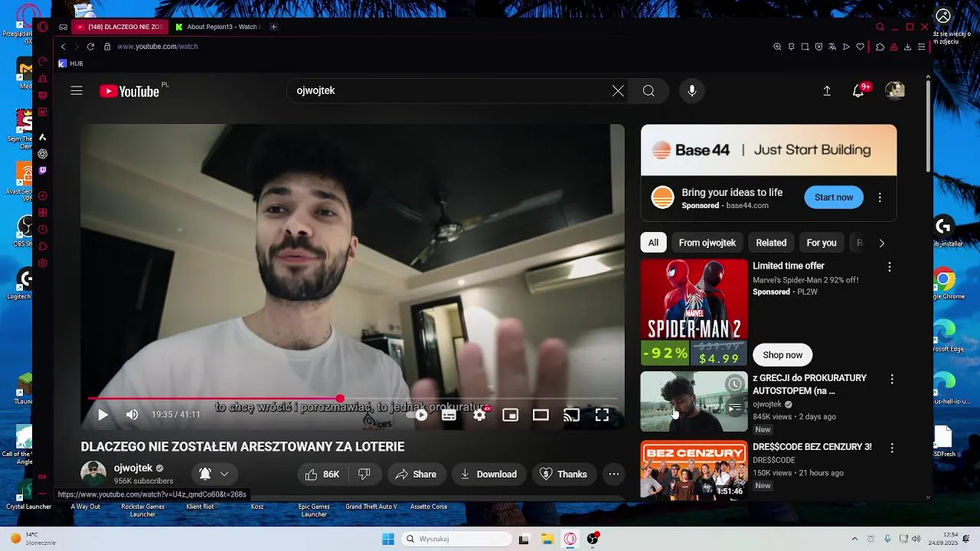This screenshot has height=551, width=980.
Task: Open the browser Extensions cube icon
Action: pyautogui.click(x=880, y=47)
